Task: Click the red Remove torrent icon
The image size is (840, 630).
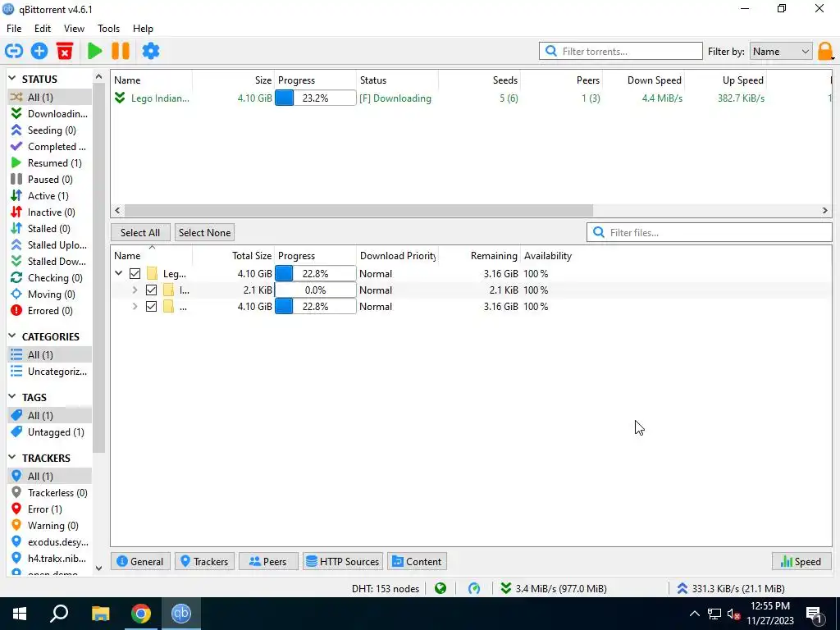Action: click(x=65, y=51)
